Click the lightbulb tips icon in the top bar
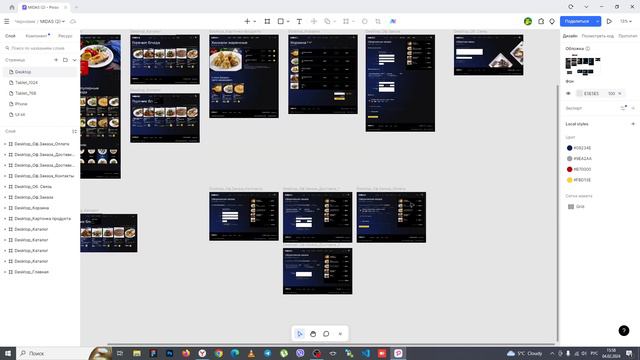Viewport: 640px width, 360px height. point(552,21)
